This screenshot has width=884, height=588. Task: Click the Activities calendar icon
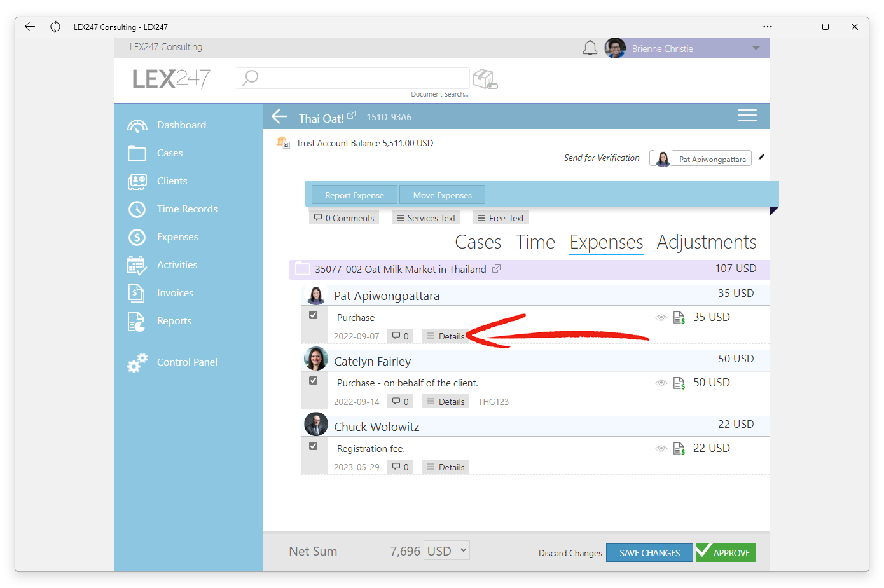point(137,266)
